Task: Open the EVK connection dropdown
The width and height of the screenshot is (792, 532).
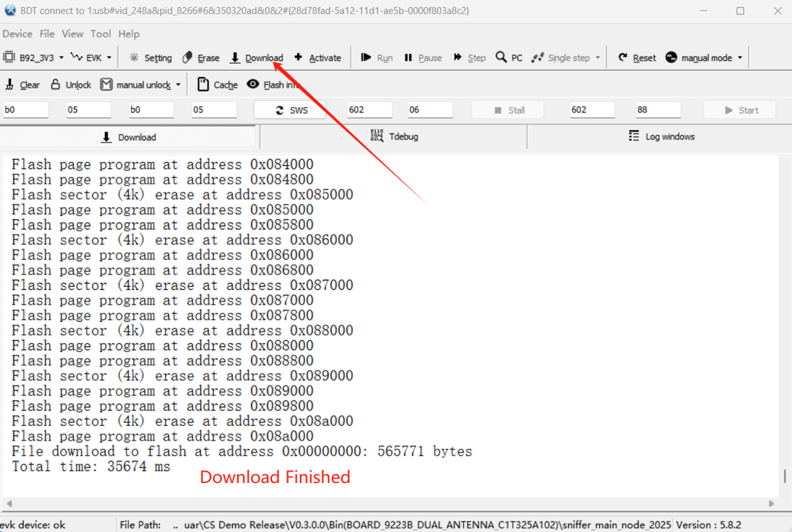Action: 109,58
